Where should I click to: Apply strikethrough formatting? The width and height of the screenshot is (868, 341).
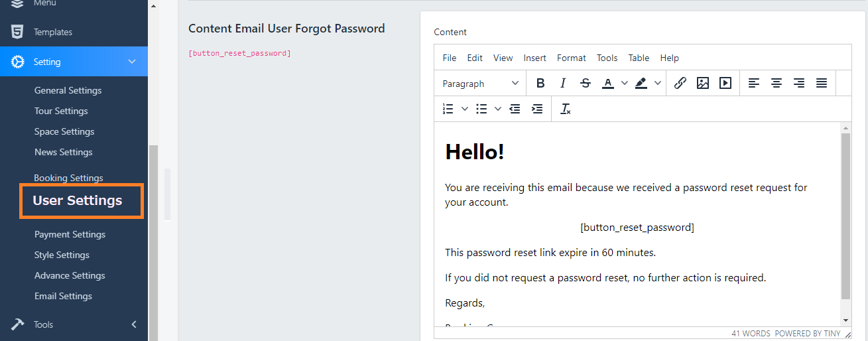tap(585, 84)
